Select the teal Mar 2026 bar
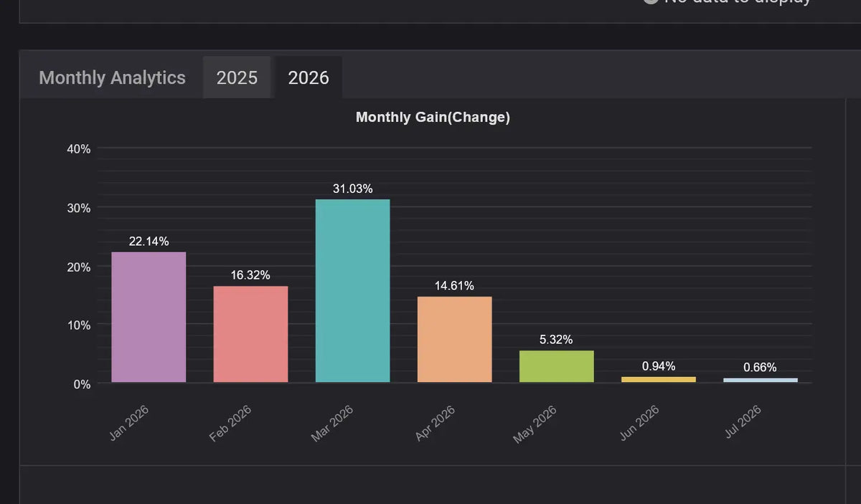Image resolution: width=861 pixels, height=504 pixels. tap(352, 290)
